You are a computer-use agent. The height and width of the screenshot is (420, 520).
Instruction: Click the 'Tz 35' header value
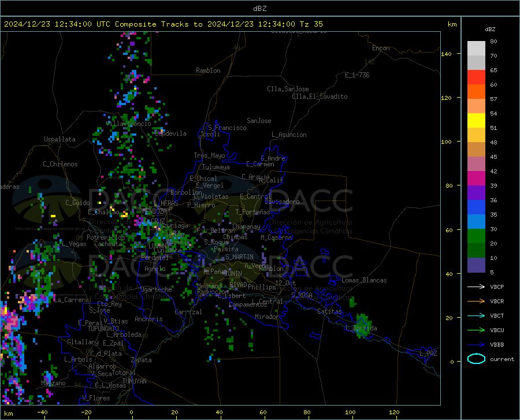311,24
